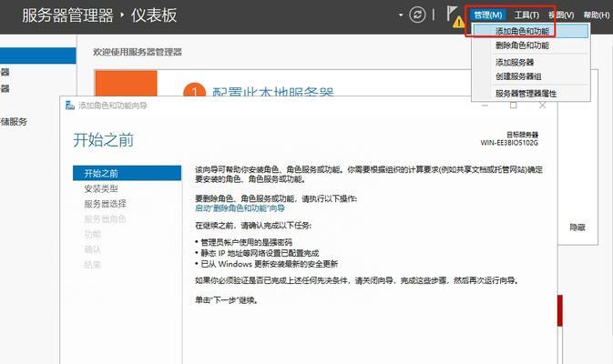Select 添加服务器 menu entry
Screen dimensions: 613x364
[530, 63]
